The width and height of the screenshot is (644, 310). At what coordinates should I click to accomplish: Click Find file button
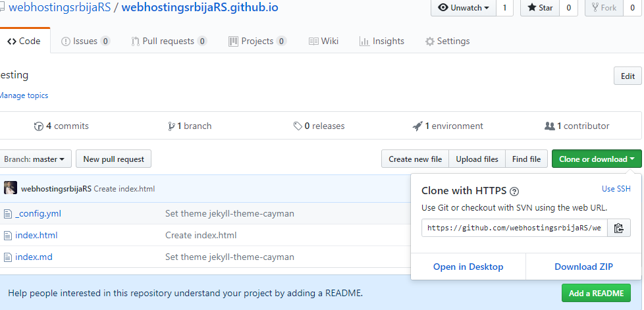526,159
